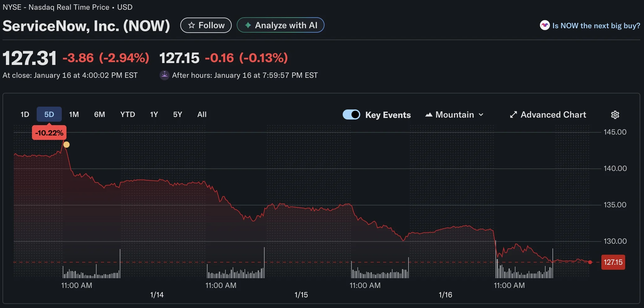
Task: Click the Advanced Chart expand arrows icon
Action: (513, 115)
